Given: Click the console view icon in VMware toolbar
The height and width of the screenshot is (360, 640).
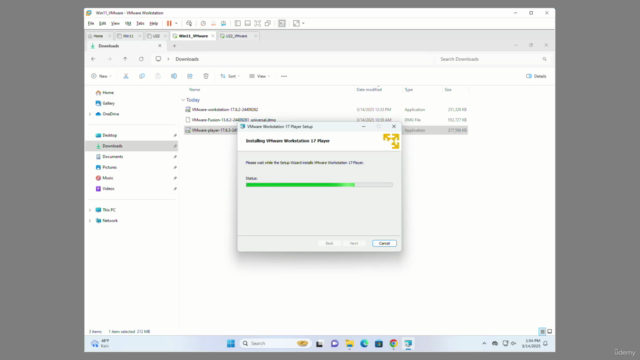Looking at the screenshot, I should [x=282, y=23].
